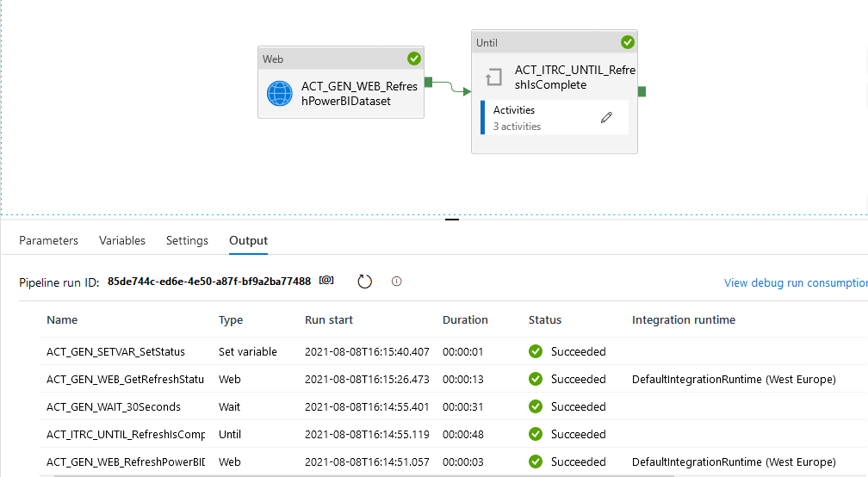Image resolution: width=868 pixels, height=477 pixels.
Task: Sort by the Run start column header
Action: (x=329, y=319)
